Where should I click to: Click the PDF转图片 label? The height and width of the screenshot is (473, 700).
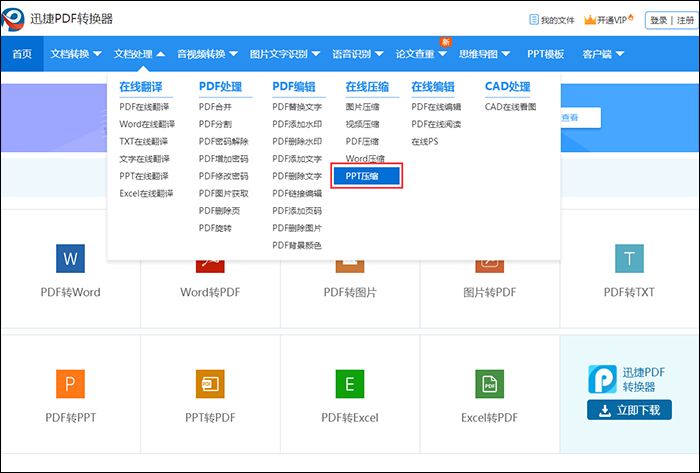coord(350,292)
